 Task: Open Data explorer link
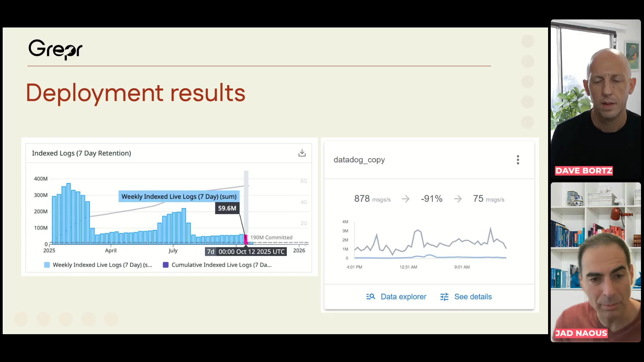(x=403, y=297)
